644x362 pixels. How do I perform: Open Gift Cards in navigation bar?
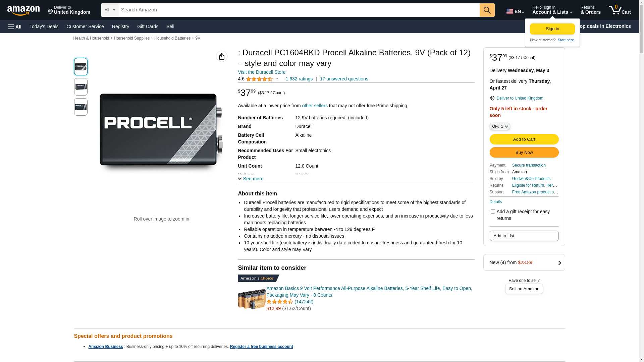click(148, 26)
